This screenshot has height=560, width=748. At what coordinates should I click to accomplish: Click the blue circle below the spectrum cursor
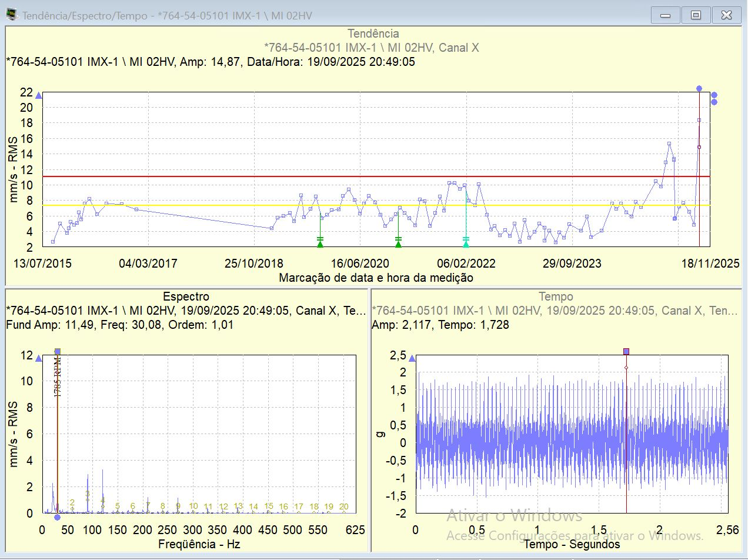[57, 517]
